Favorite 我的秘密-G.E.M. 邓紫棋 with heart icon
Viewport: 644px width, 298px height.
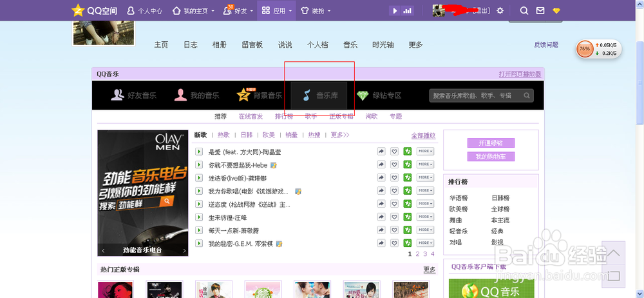click(394, 243)
